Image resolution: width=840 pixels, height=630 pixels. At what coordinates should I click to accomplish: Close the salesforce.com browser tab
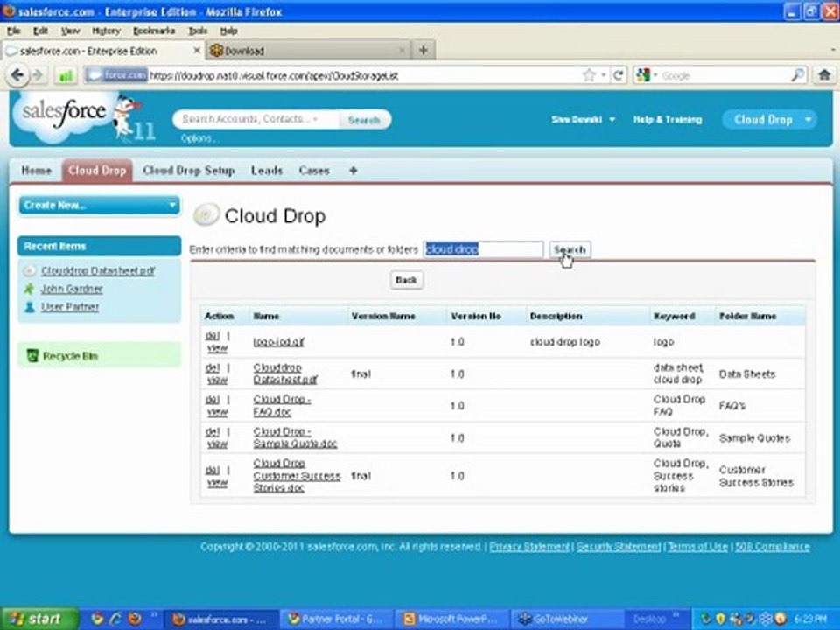point(197,51)
